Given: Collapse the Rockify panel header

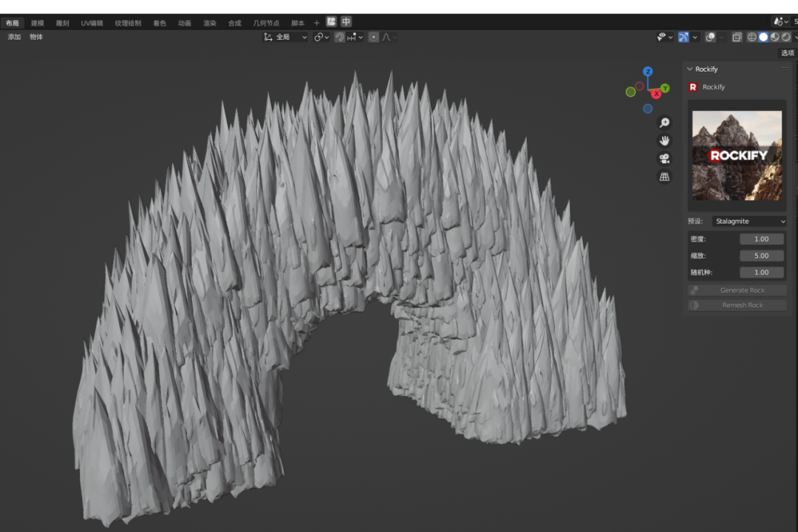Looking at the screenshot, I should pyautogui.click(x=690, y=69).
